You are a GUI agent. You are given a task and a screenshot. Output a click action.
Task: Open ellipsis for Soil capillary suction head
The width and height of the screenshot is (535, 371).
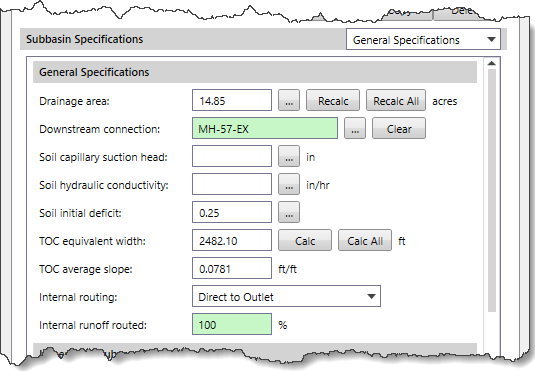coord(289,157)
